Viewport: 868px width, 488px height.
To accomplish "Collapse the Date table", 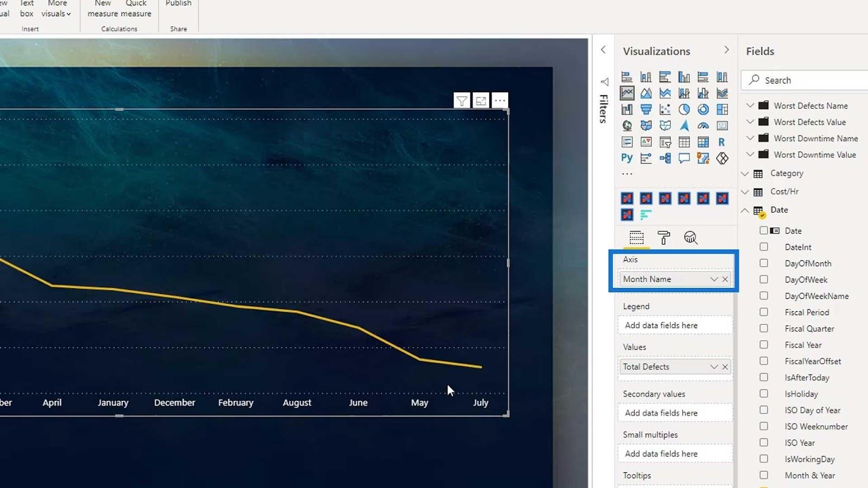I will (x=745, y=210).
